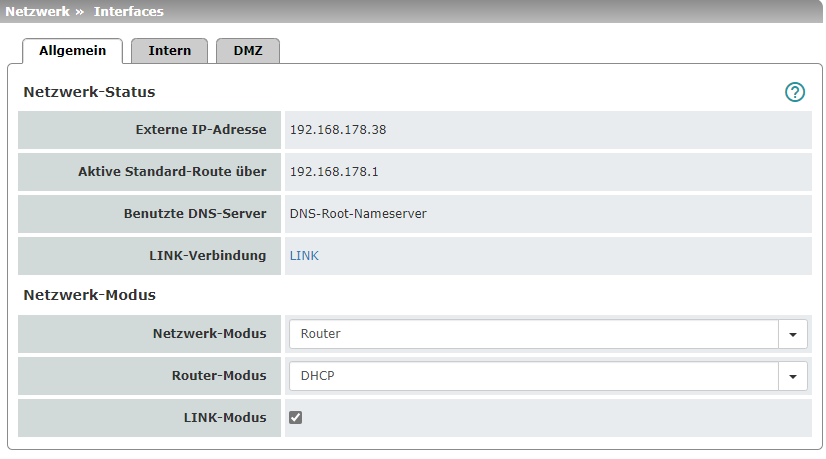Viewport: 826px width, 459px height.
Task: Click the LINK hyperlink in LINK-Verbindung row
Action: pos(304,256)
